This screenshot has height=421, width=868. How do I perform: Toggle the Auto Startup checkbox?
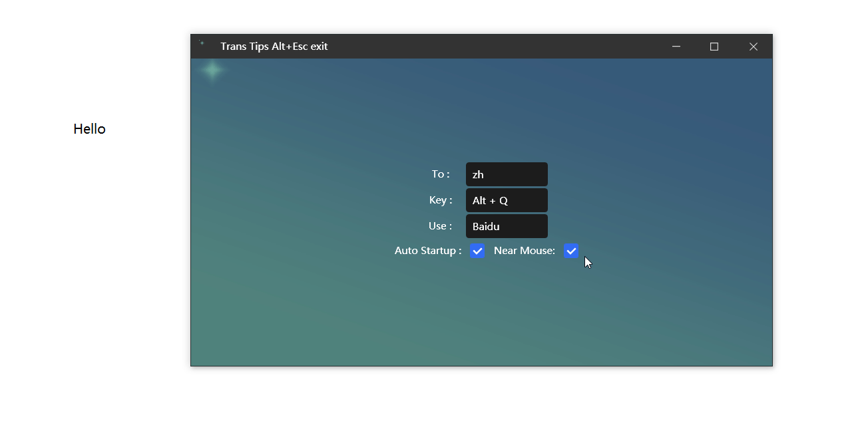click(477, 251)
